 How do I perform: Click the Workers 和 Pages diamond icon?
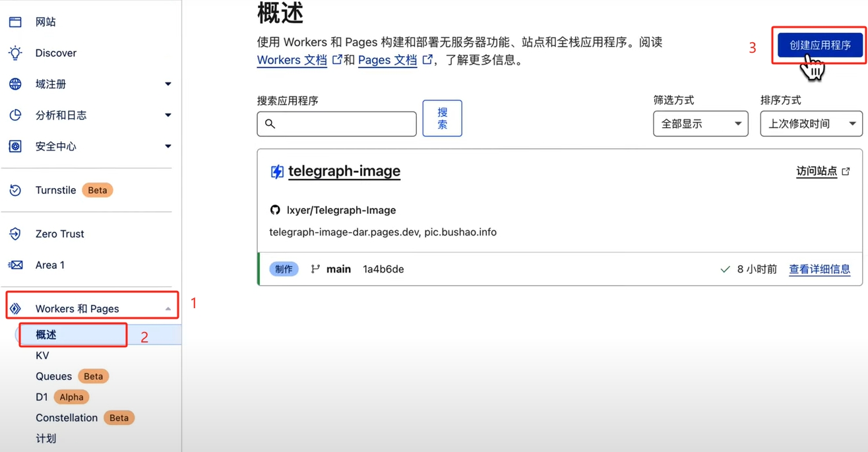coord(15,308)
